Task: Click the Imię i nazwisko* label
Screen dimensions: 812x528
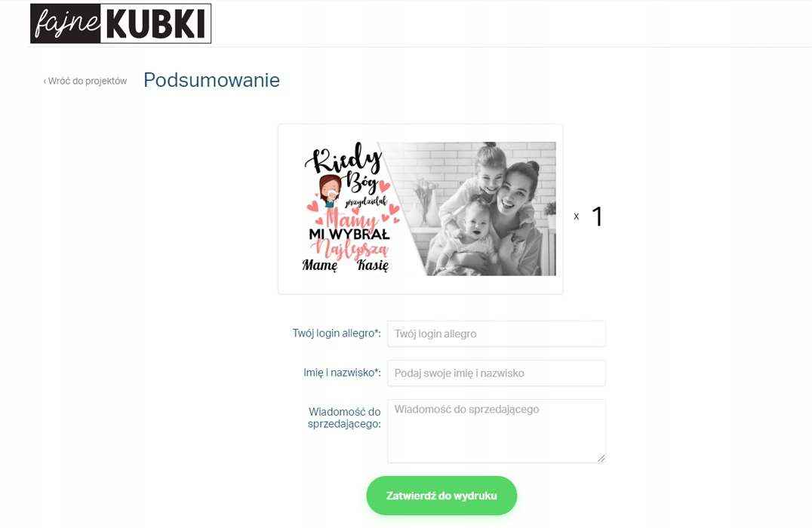Action: (x=343, y=373)
